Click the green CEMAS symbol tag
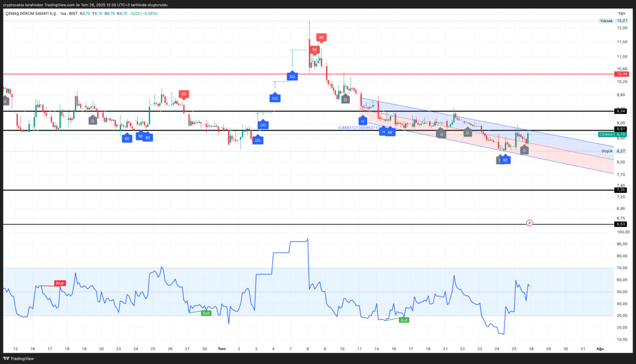The height and width of the screenshot is (364, 636). click(x=606, y=135)
